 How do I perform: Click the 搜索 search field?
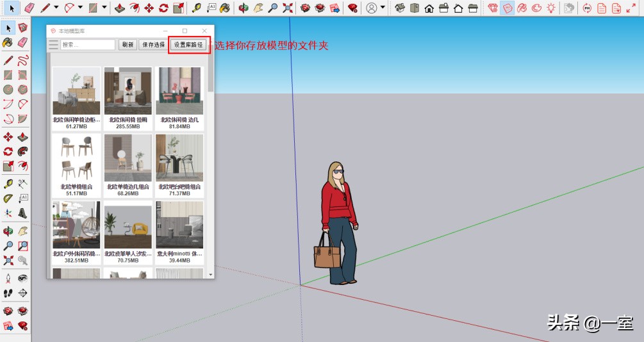point(88,45)
